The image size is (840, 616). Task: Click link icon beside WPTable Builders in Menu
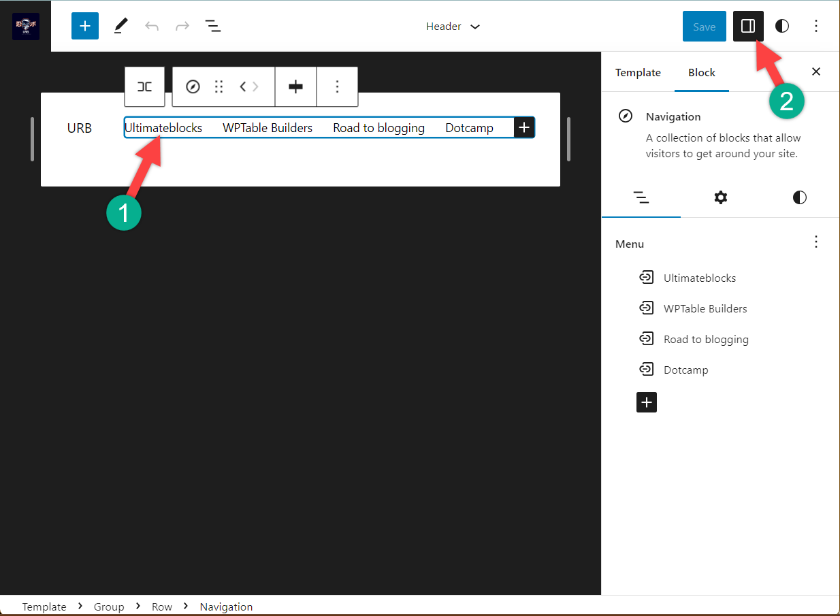tap(645, 308)
